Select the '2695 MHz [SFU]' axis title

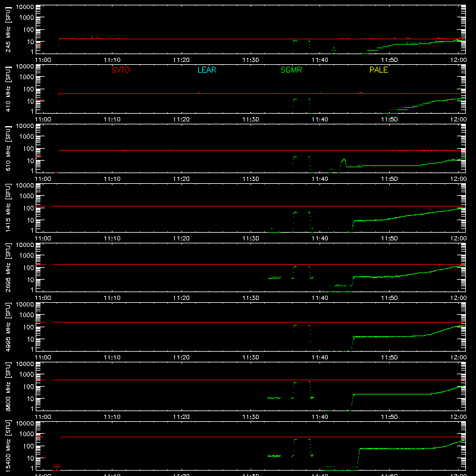point(8,267)
